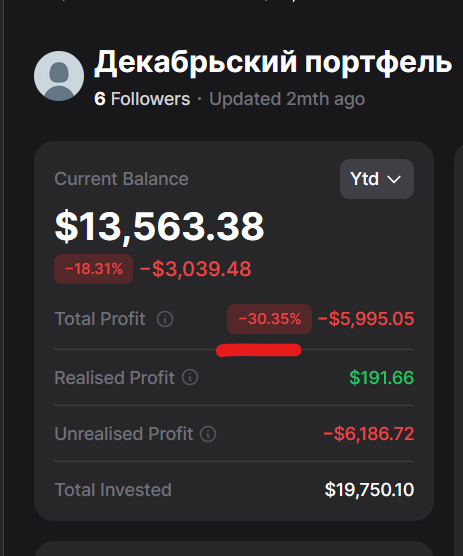Open the 6 Followers link

tap(142, 99)
